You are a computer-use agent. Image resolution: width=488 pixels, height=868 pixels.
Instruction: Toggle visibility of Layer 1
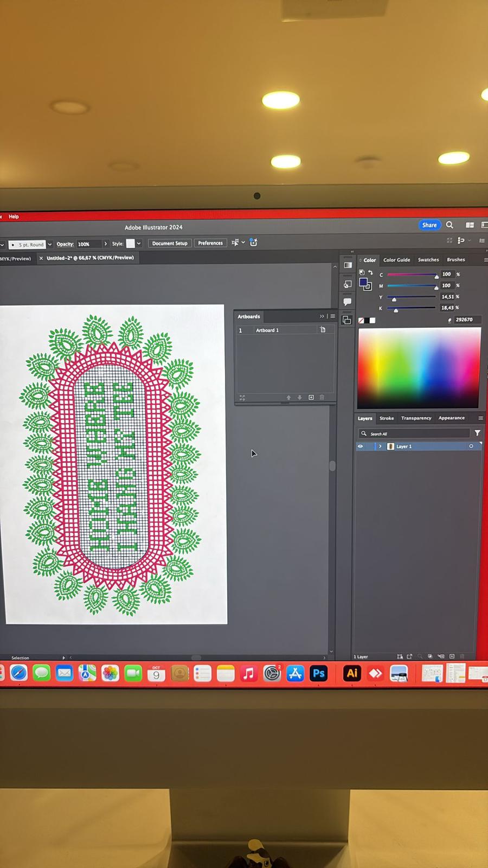click(360, 446)
